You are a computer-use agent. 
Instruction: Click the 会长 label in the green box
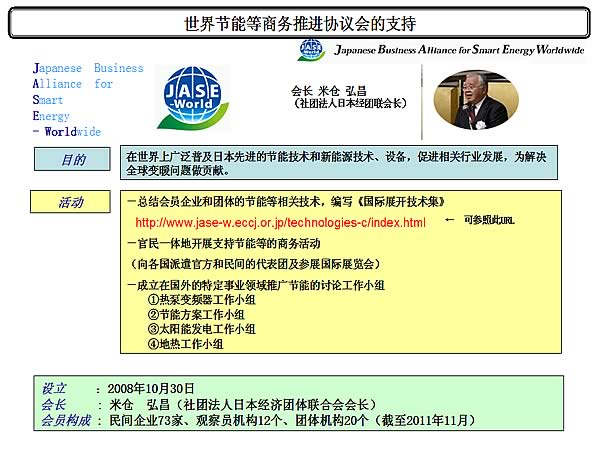[x=54, y=404]
